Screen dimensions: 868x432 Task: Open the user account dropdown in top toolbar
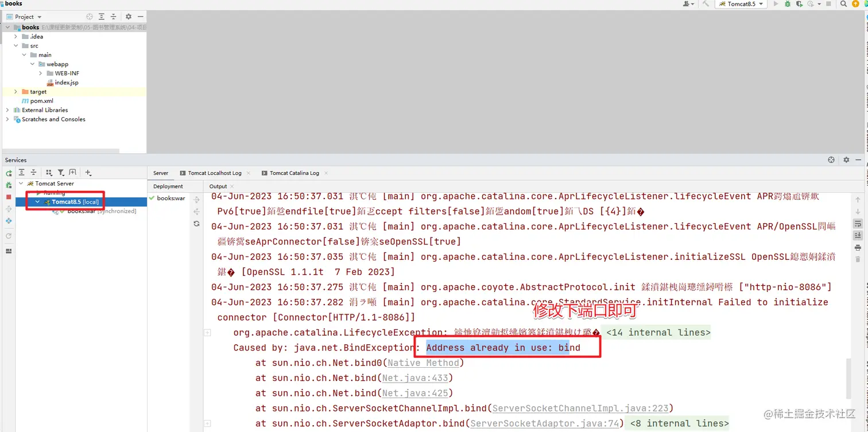click(x=688, y=4)
